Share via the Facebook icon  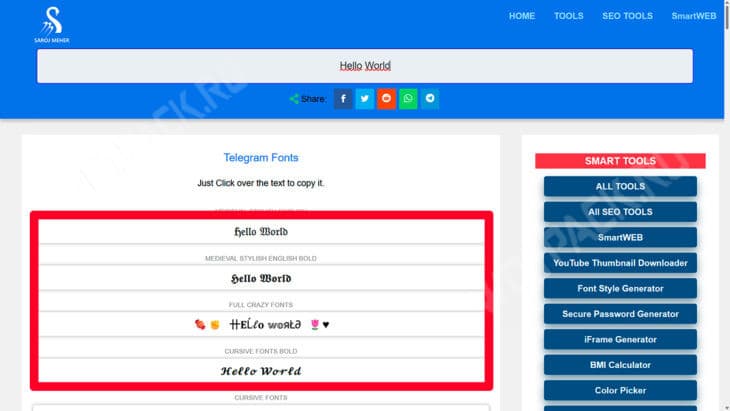pyautogui.click(x=343, y=99)
